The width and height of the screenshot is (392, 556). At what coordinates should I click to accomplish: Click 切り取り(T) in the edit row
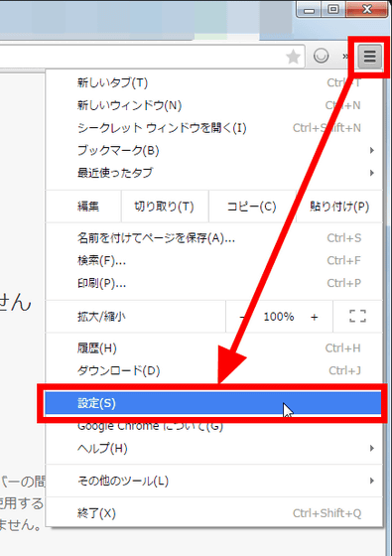tap(165, 207)
